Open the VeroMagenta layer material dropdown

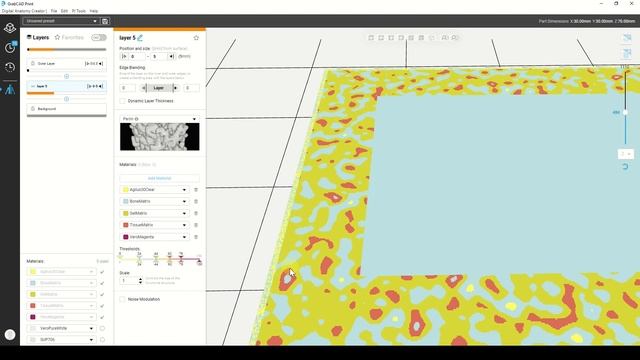[x=155, y=237]
